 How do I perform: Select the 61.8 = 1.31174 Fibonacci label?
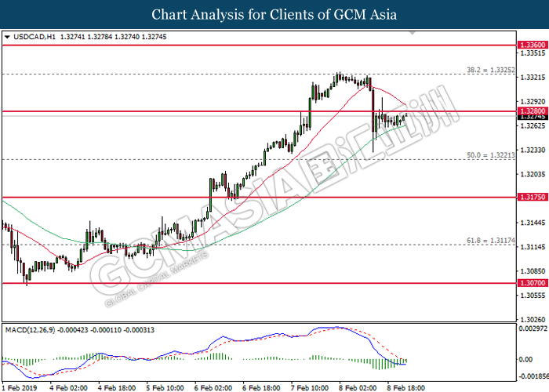click(x=491, y=241)
